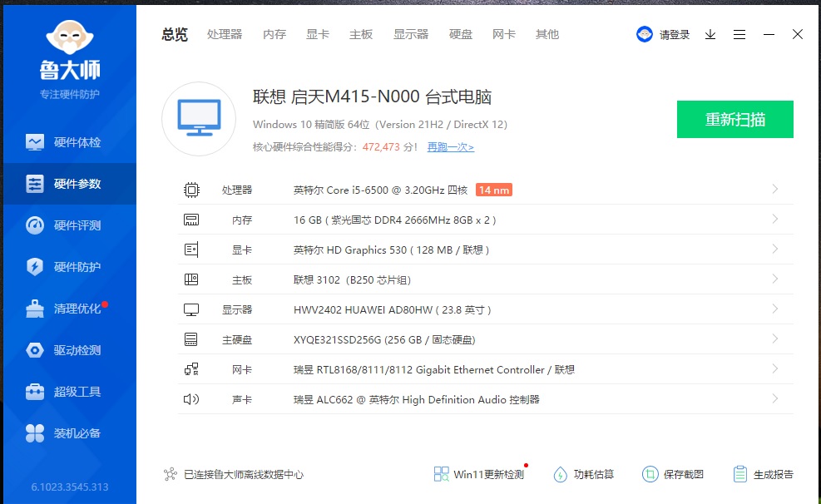
Task: Expand the 显示器 row chevron
Action: 775,309
